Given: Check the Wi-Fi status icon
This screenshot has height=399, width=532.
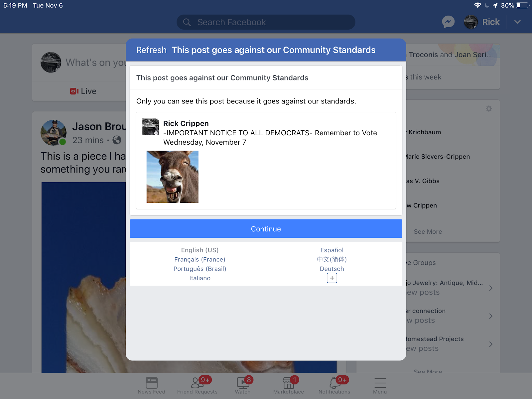Looking at the screenshot, I should click(477, 5).
